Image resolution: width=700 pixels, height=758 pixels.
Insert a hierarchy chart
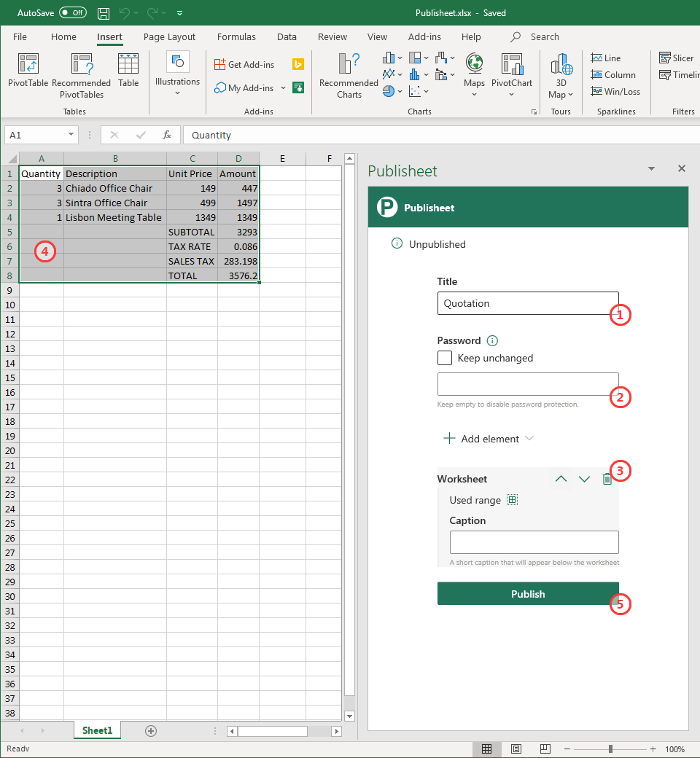click(x=415, y=58)
